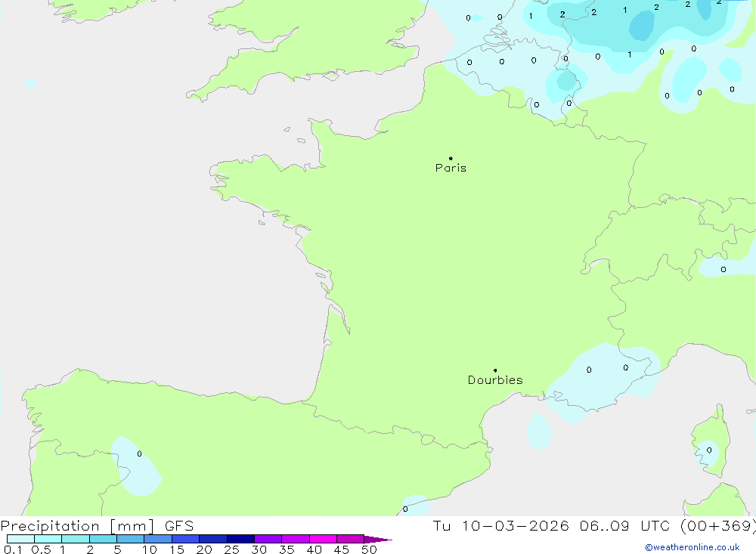Click the Paris city label
Screen dimensions: 756x554
click(451, 168)
